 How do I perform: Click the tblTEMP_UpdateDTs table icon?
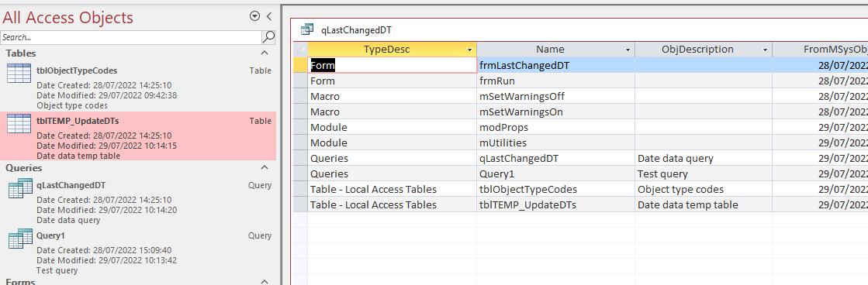(x=19, y=124)
